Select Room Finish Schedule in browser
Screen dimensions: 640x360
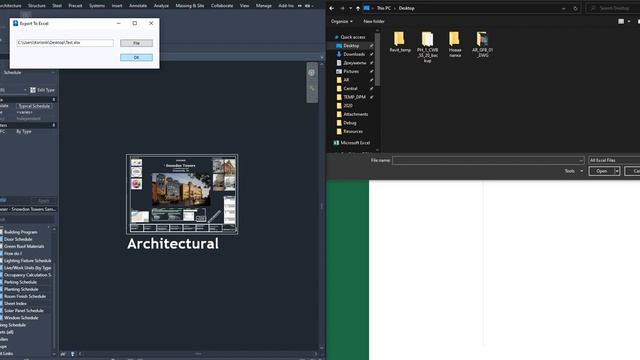[x=25, y=296]
